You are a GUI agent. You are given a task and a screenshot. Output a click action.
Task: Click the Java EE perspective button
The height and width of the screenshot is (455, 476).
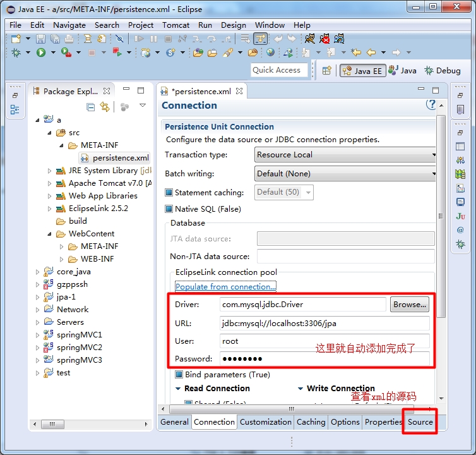click(363, 71)
